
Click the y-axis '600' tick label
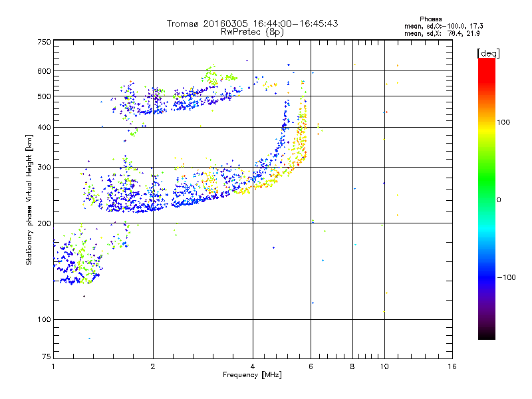45,71
